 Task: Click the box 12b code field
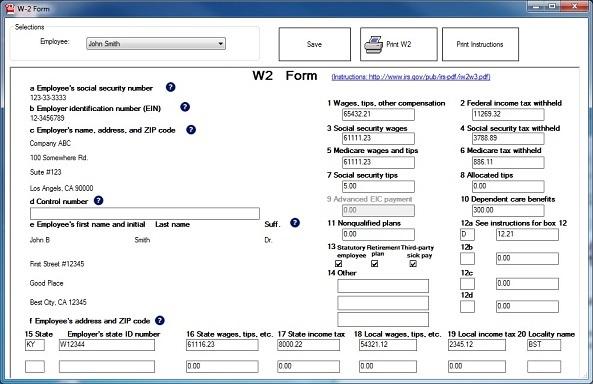(x=467, y=258)
